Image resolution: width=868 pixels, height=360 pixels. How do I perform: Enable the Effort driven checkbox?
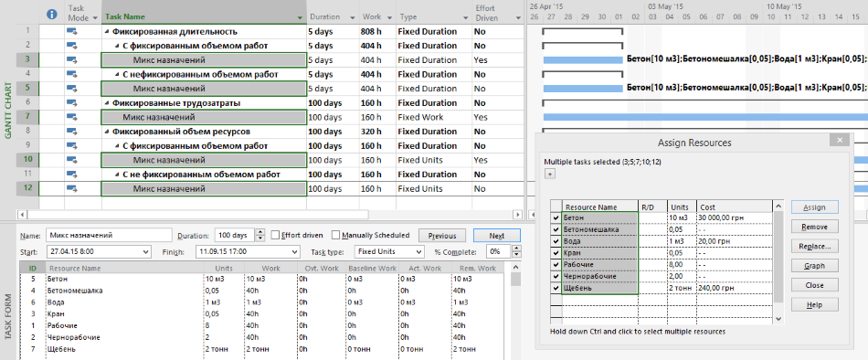coord(276,235)
